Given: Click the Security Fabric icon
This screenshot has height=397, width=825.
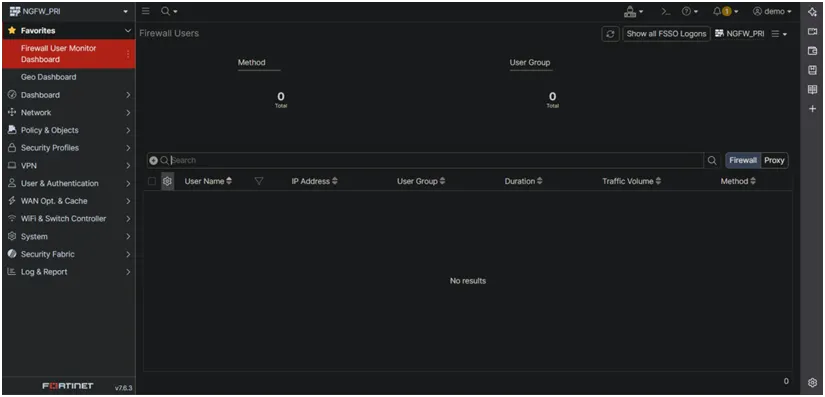Looking at the screenshot, I should point(12,254).
